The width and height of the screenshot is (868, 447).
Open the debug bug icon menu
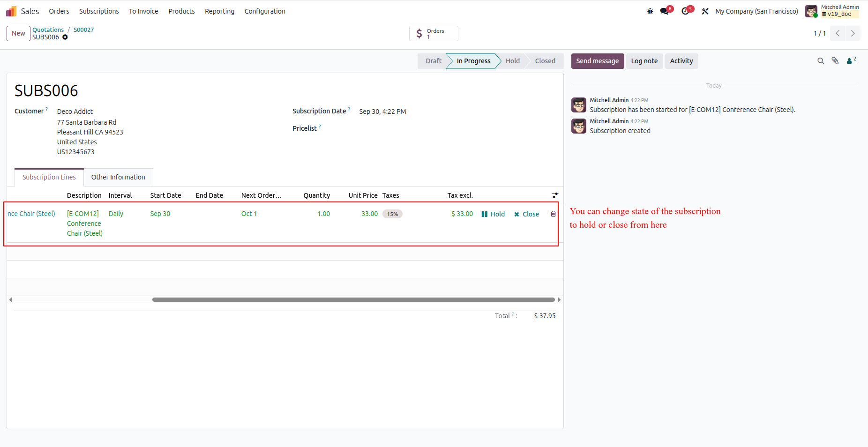(x=650, y=11)
